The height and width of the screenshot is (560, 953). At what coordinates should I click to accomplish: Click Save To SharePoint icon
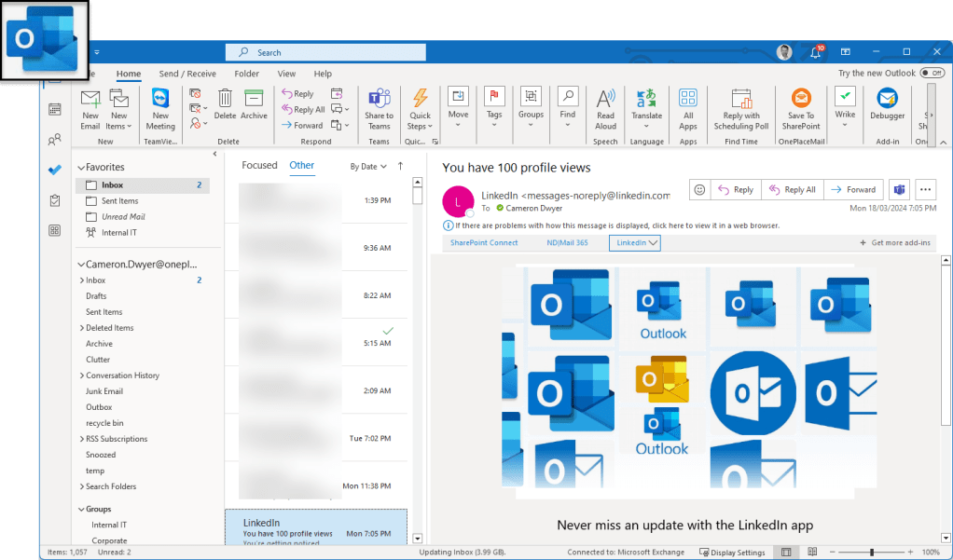(x=801, y=107)
